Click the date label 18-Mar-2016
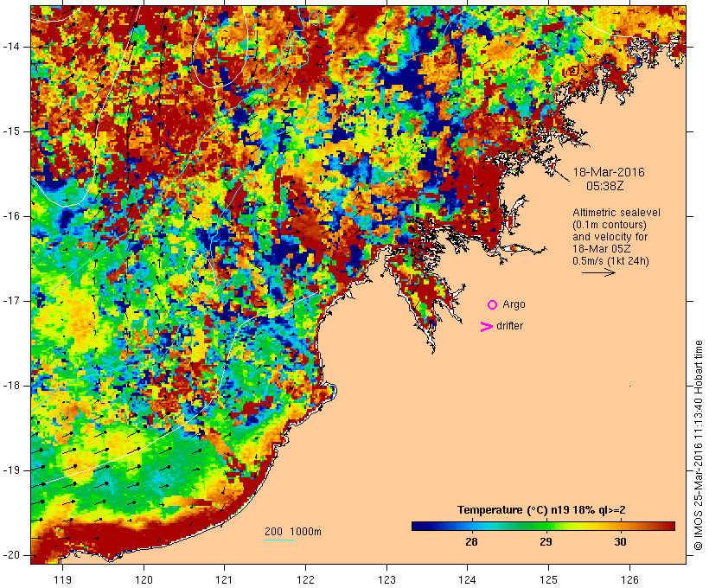The width and height of the screenshot is (709, 588). (609, 172)
